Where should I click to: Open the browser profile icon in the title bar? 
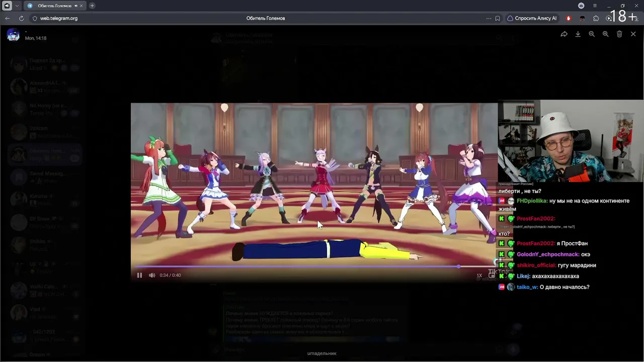pyautogui.click(x=581, y=6)
